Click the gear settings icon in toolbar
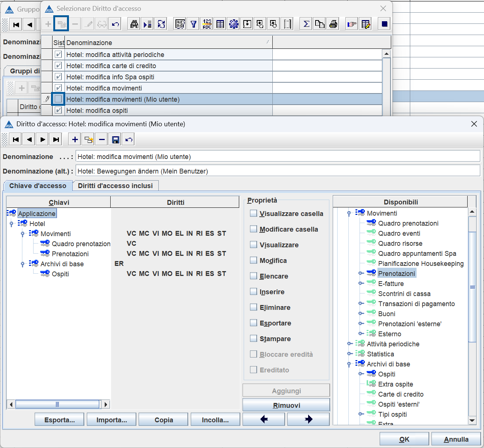Screen dimensions: 484x448 (x=234, y=24)
